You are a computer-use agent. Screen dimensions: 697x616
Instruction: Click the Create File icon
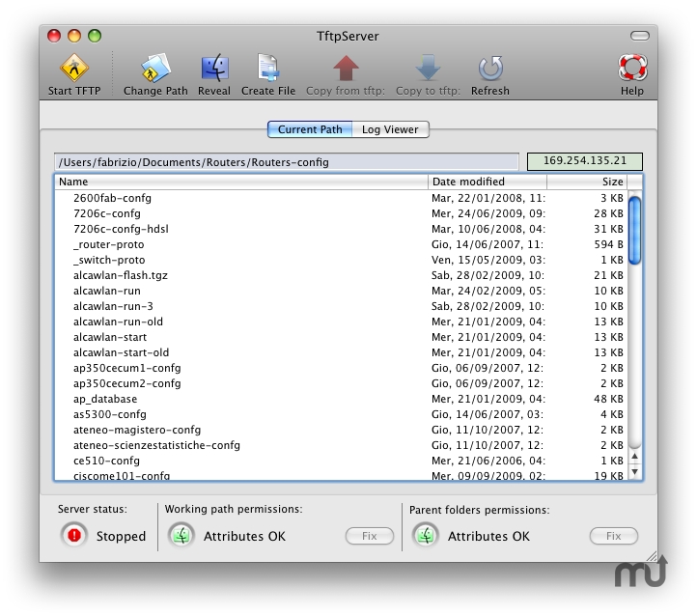268,70
